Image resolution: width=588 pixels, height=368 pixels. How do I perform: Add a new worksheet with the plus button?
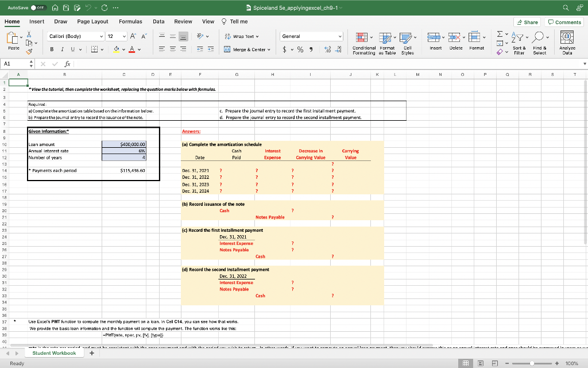coord(92,352)
